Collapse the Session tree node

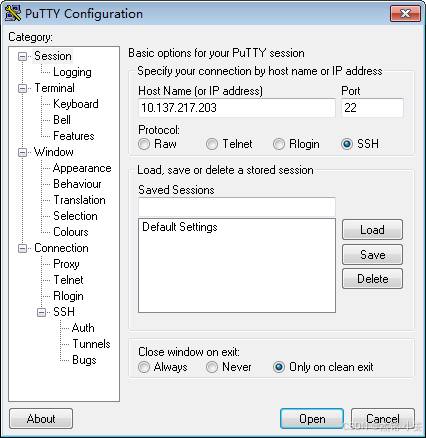point(22,56)
